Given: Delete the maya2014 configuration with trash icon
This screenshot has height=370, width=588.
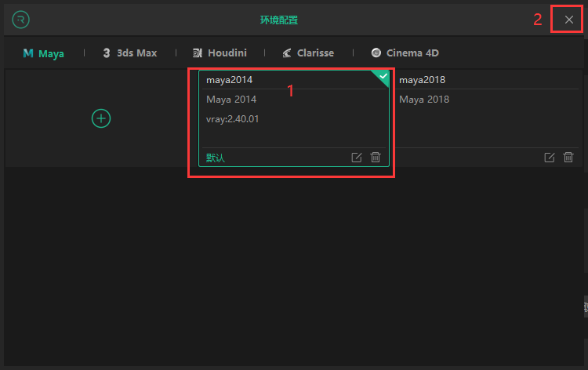Looking at the screenshot, I should pos(376,158).
